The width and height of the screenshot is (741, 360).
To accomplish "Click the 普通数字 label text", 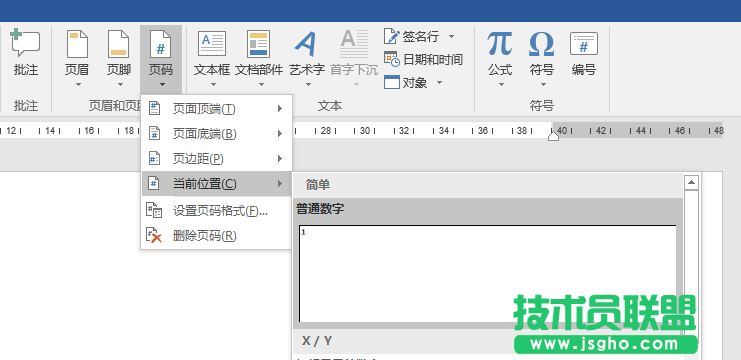I will pyautogui.click(x=320, y=209).
